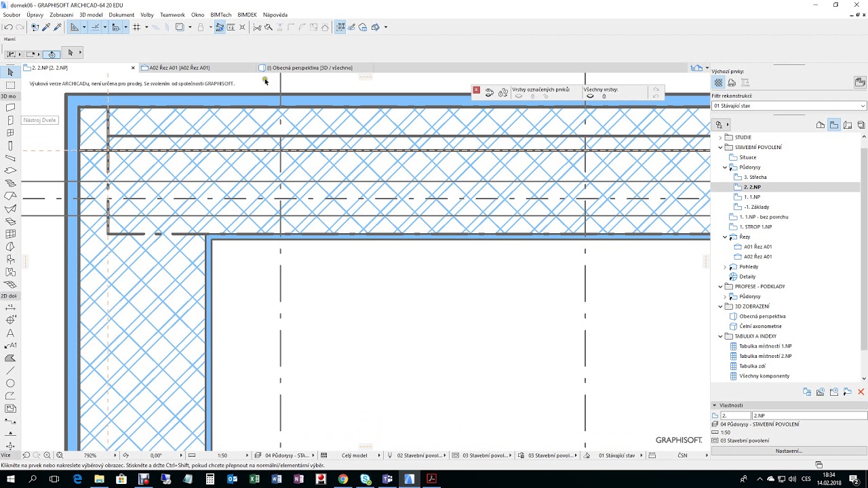Select the Circle tool in the toolbox
Viewport: 868px width, 488px height.
point(10,384)
